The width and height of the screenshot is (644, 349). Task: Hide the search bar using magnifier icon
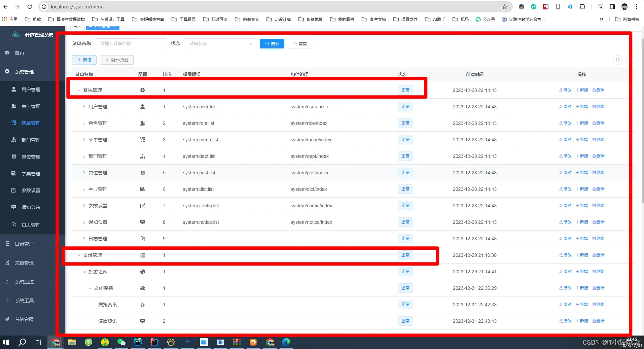(618, 60)
